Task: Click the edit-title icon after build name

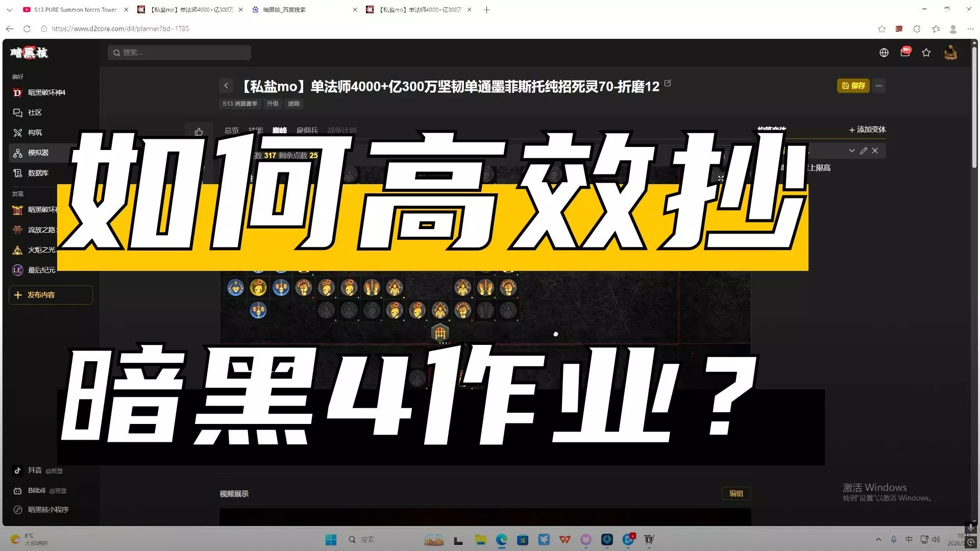Action: pos(668,83)
